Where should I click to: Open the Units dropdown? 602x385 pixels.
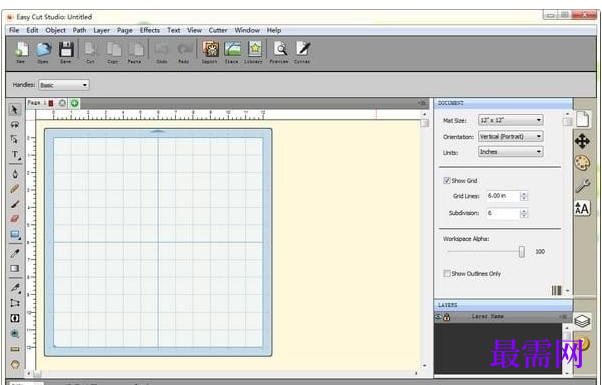(510, 152)
